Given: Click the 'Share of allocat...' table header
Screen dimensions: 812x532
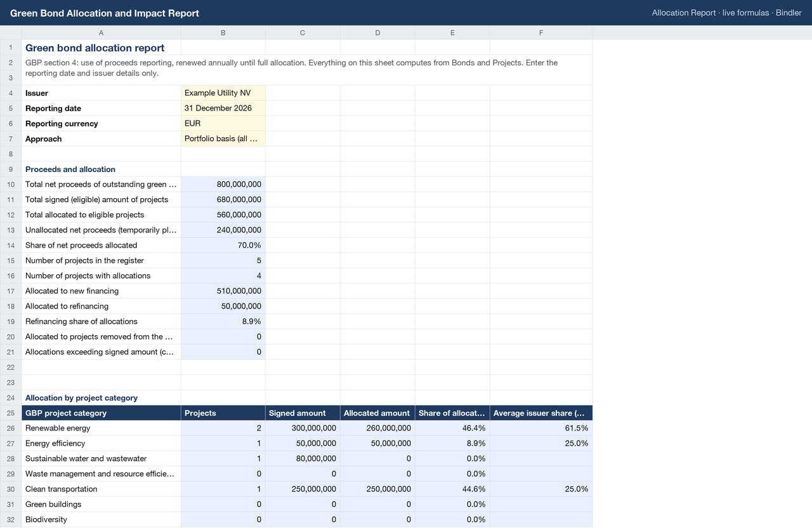Looking at the screenshot, I should click(x=452, y=413).
